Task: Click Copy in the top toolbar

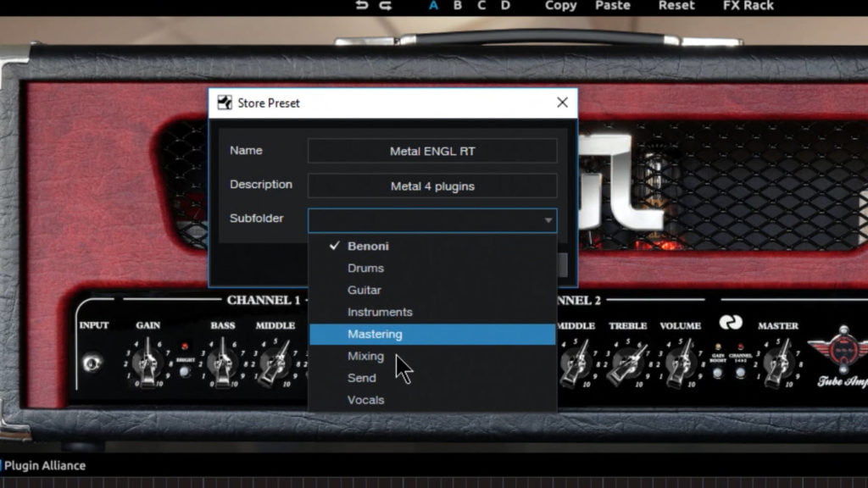Action: (561, 6)
